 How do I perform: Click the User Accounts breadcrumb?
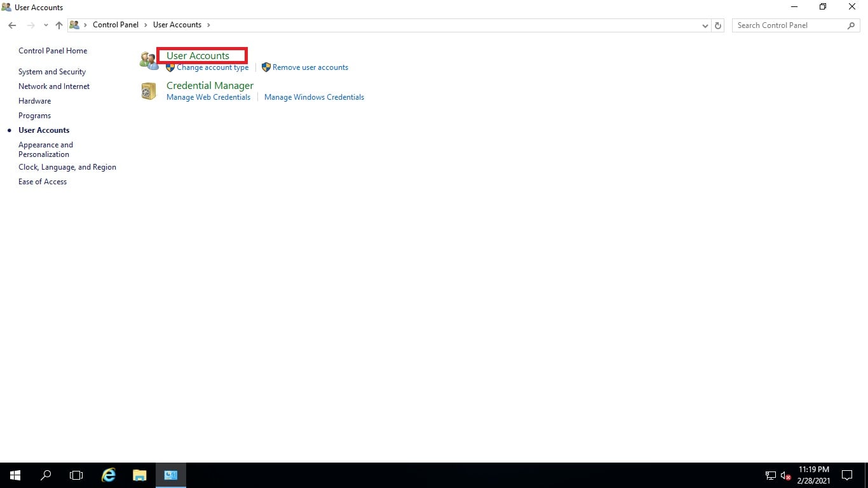pos(177,25)
